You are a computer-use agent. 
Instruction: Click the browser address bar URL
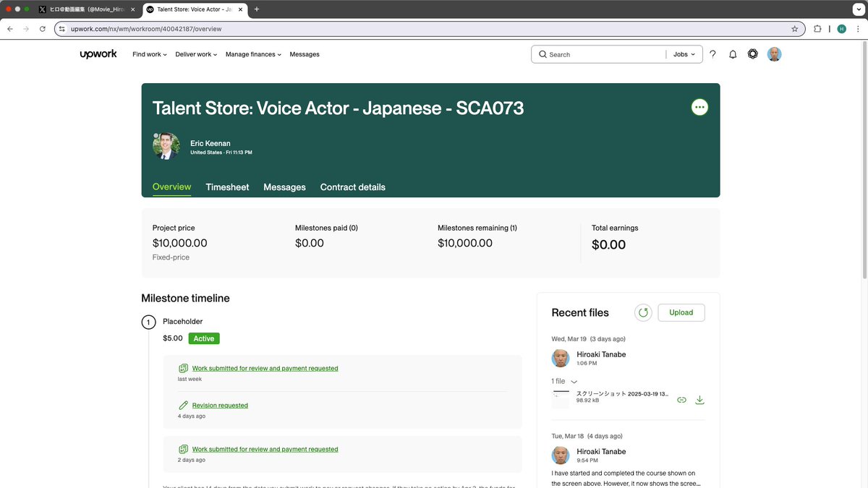[x=146, y=29]
